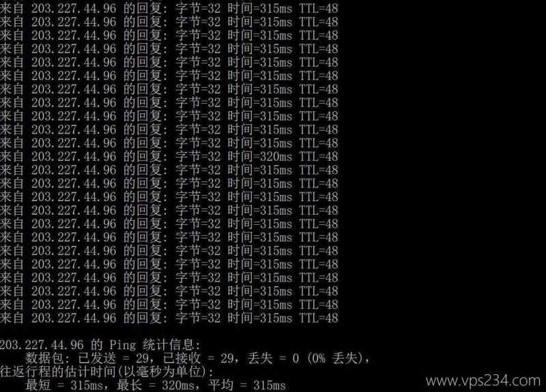Click the 最长 = 320ms value

click(156, 385)
